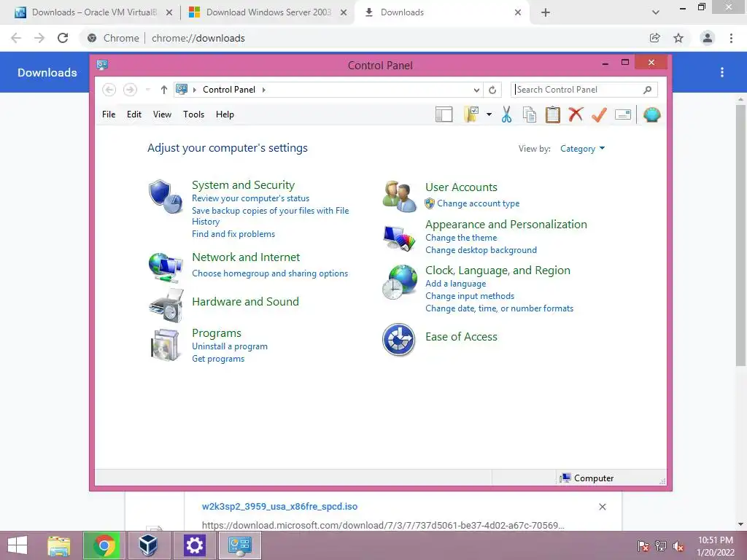Screen dimensions: 747x560
Task: Click the Network and Internet globe icon
Action: 166,267
